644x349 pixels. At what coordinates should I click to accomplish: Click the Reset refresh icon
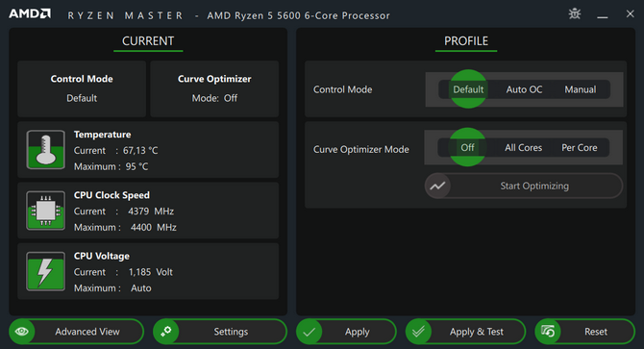(548, 332)
